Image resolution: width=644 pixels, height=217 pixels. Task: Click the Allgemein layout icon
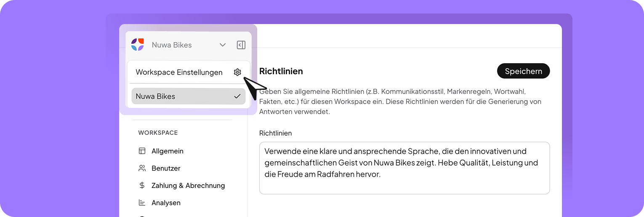click(x=142, y=151)
